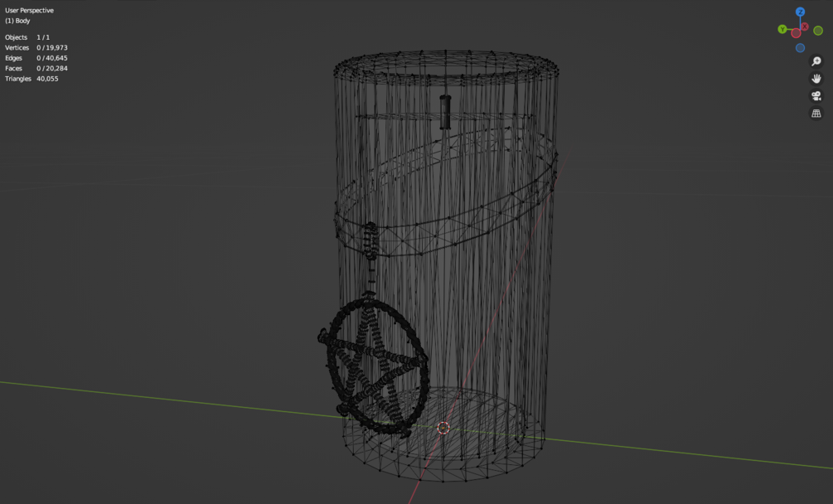The width and height of the screenshot is (833, 504).
Task: Click the red X axis gizmo handle
Action: [805, 27]
